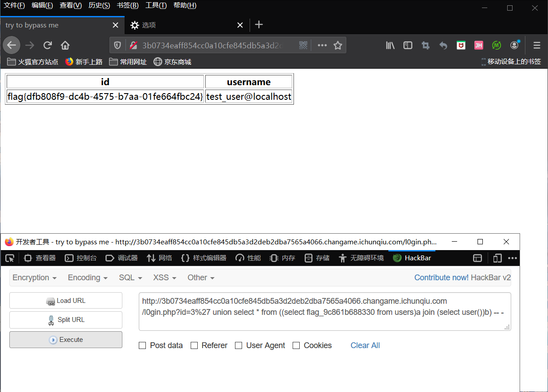Open devtools docking layout icon

coord(478,258)
